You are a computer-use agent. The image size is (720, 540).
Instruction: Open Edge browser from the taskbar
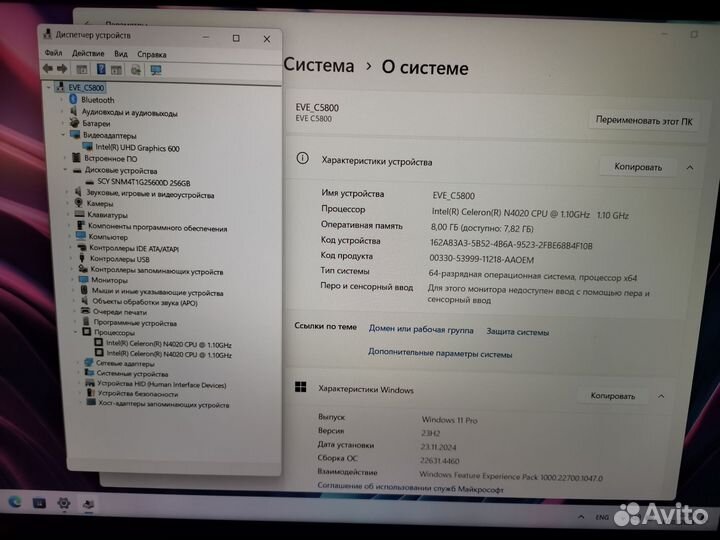tap(15, 502)
